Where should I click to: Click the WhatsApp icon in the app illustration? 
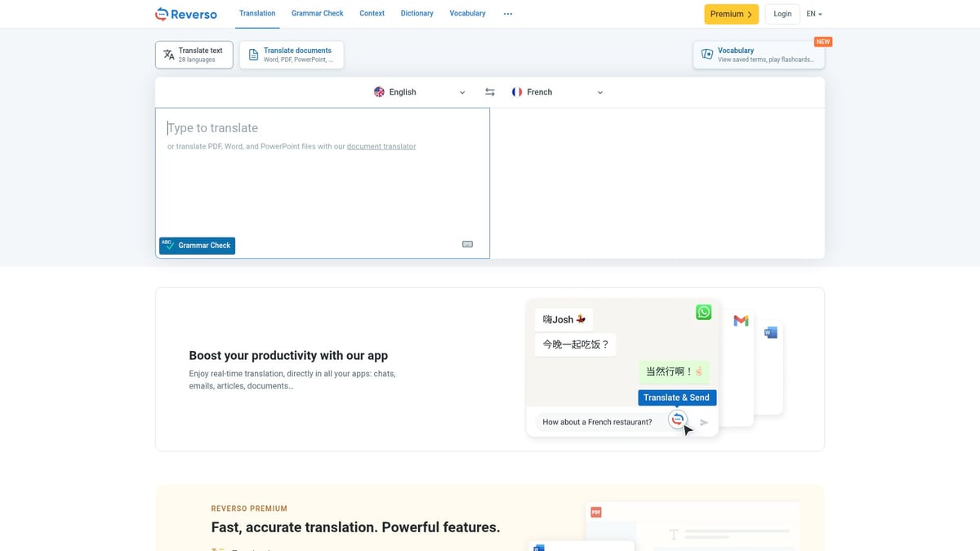tap(703, 312)
